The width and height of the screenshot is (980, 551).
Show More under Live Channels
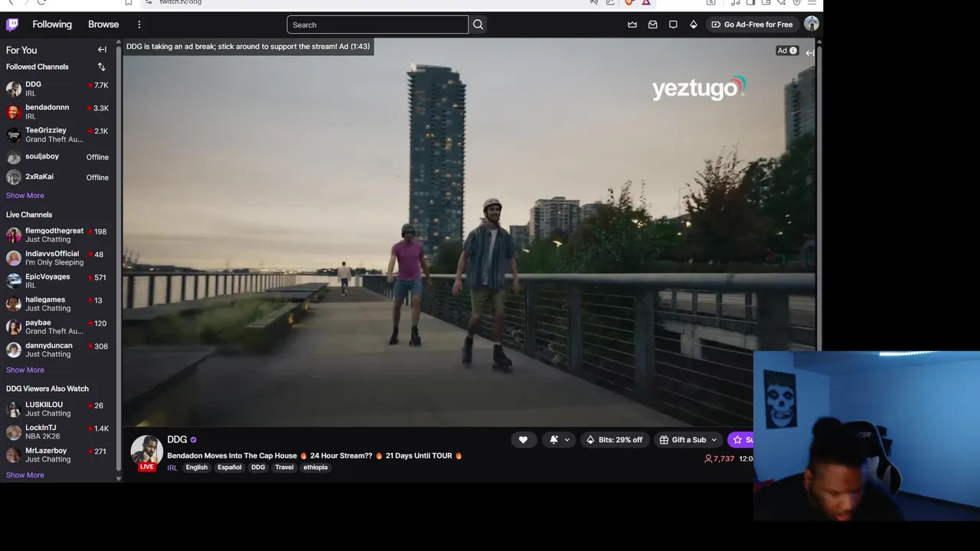(25, 370)
